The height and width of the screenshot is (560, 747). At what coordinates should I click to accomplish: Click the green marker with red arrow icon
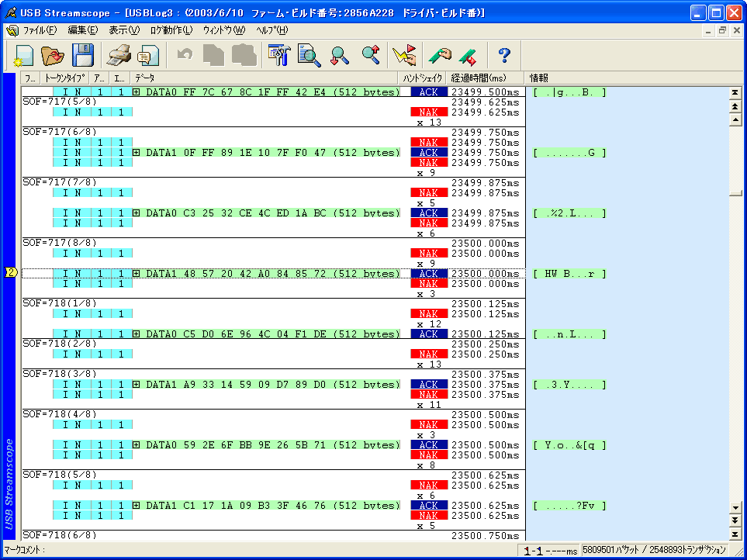pos(468,56)
